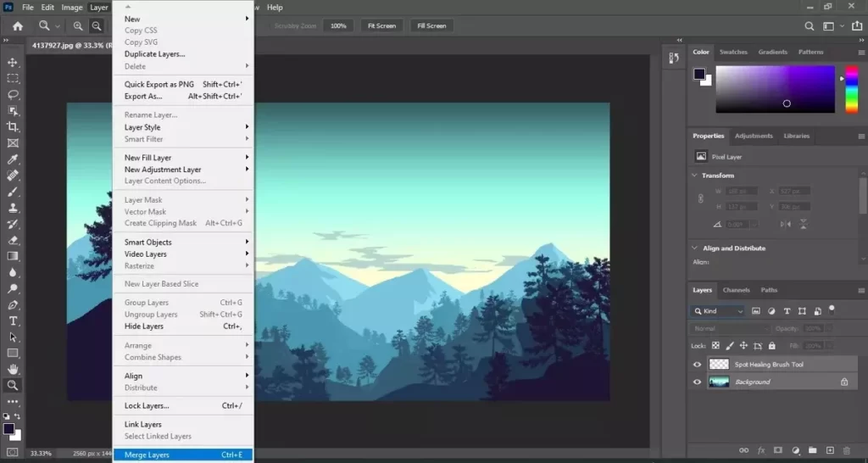Toggle pixel layer filter in Layers panel

(756, 311)
